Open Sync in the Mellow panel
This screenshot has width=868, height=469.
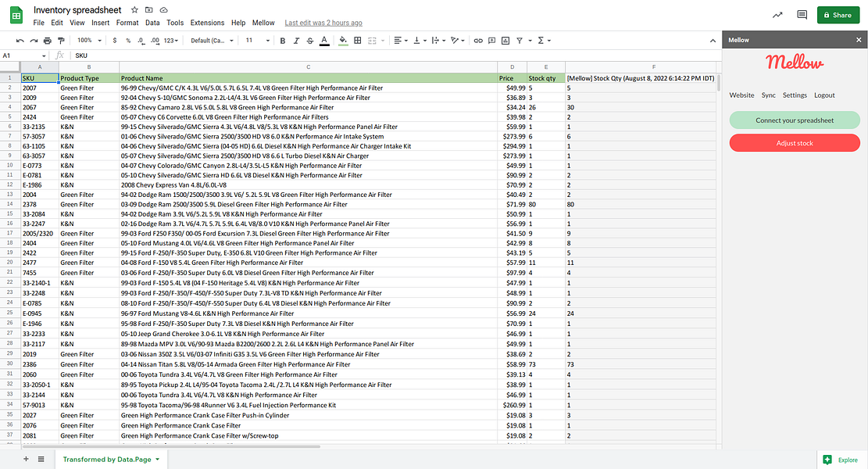[x=768, y=95]
